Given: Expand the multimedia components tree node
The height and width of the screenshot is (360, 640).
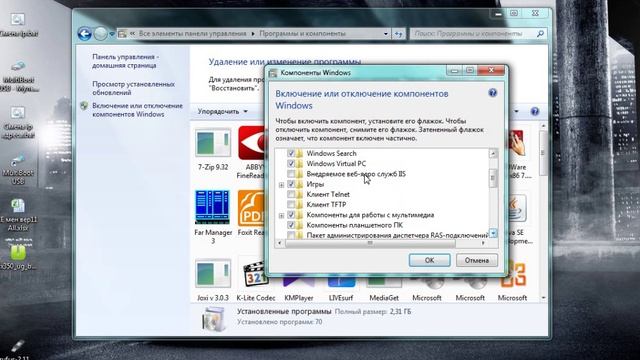Looking at the screenshot, I should [281, 216].
